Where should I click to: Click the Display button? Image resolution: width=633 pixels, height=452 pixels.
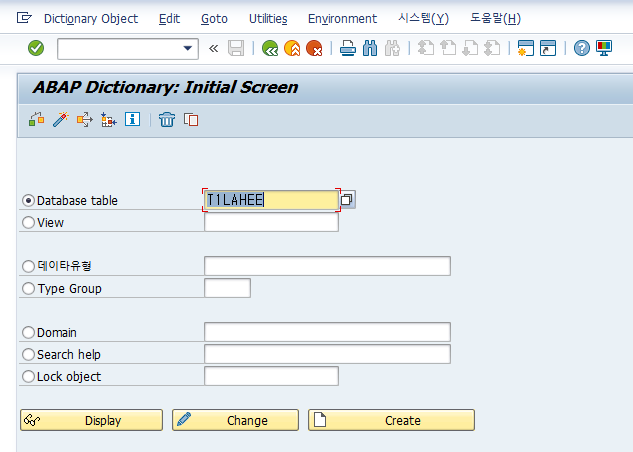(x=92, y=420)
